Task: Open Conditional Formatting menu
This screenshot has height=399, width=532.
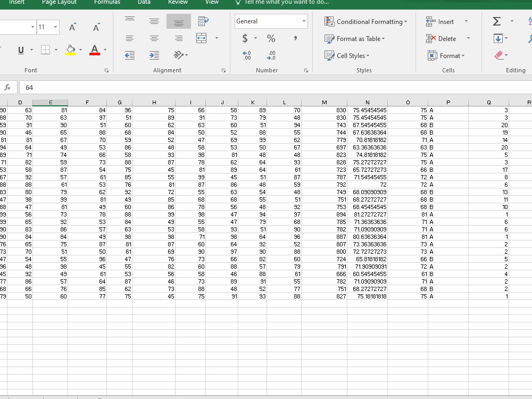Action: (365, 21)
